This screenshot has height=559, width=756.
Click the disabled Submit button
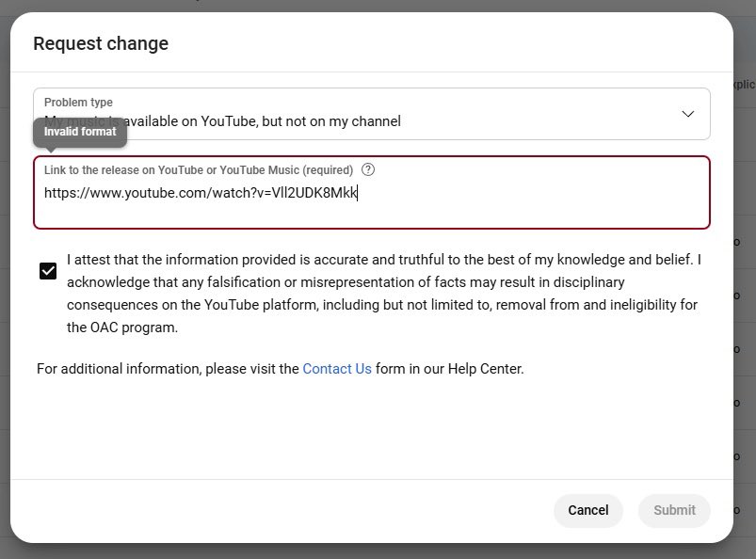pos(674,510)
